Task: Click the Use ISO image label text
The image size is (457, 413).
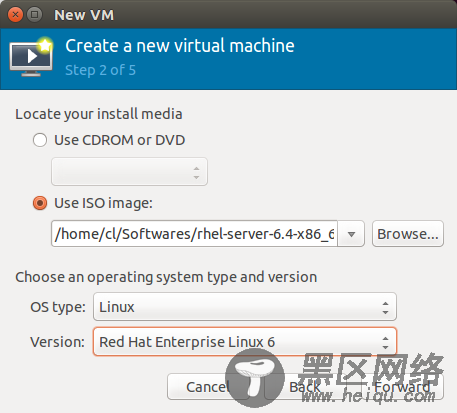Action: (x=103, y=203)
